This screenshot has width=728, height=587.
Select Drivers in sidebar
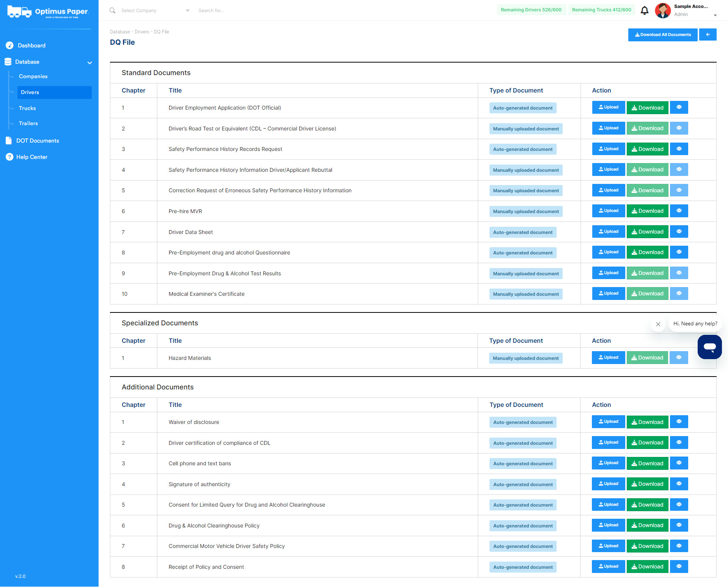(x=54, y=93)
